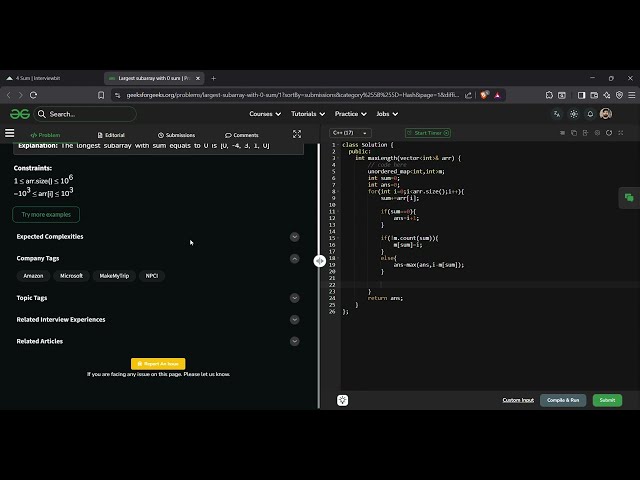Click the editor text-format lines icon

(562, 133)
